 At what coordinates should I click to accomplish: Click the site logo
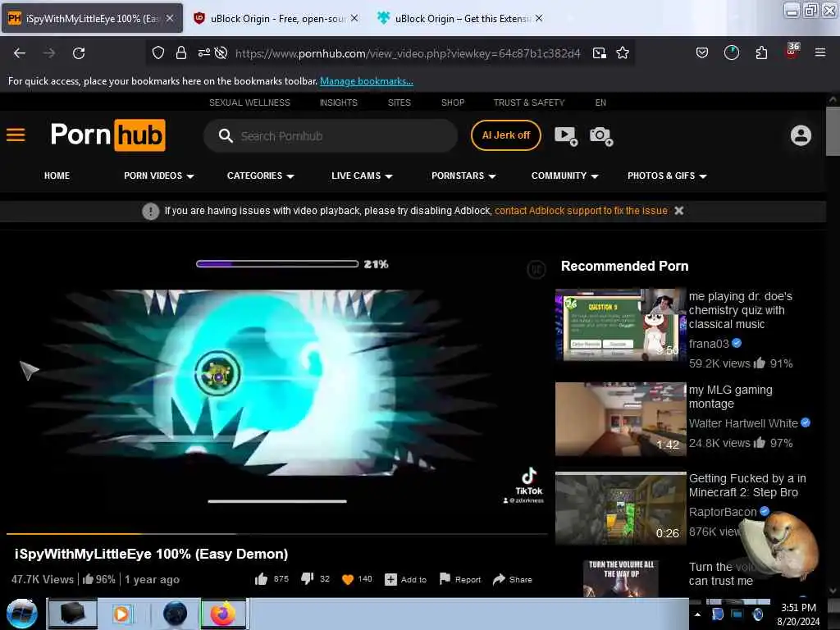tap(107, 135)
